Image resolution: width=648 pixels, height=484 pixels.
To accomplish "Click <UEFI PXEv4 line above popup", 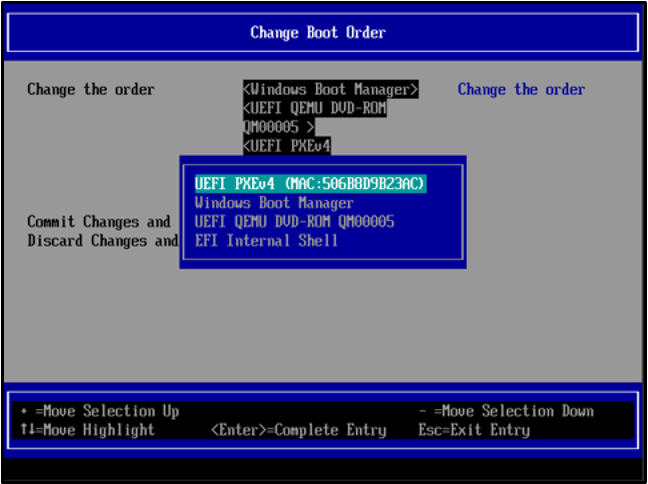I will point(287,146).
